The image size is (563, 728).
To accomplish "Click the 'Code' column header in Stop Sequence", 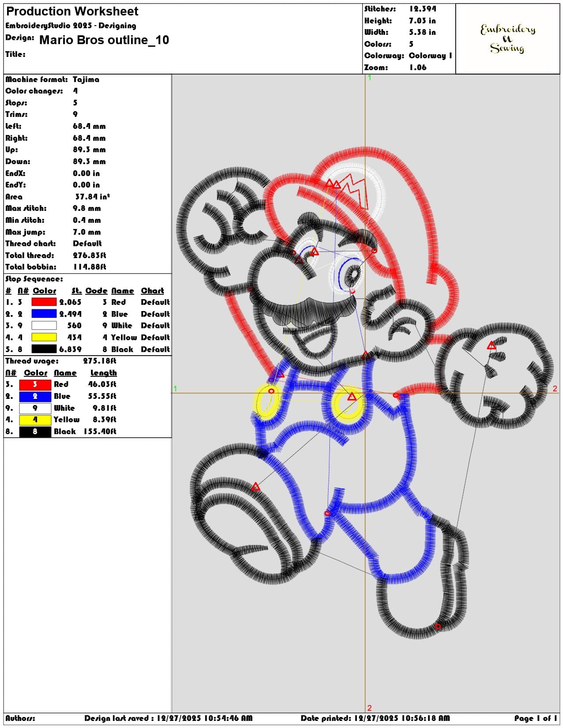I will click(x=96, y=291).
